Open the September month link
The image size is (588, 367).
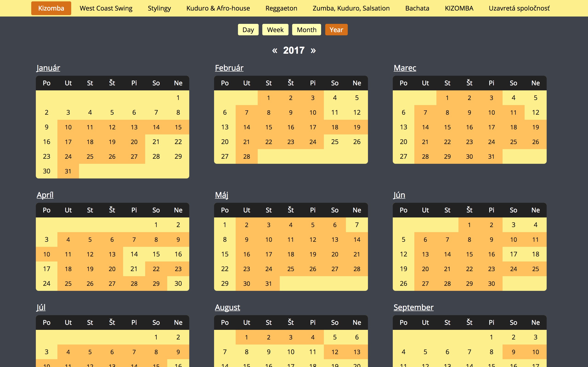point(413,307)
